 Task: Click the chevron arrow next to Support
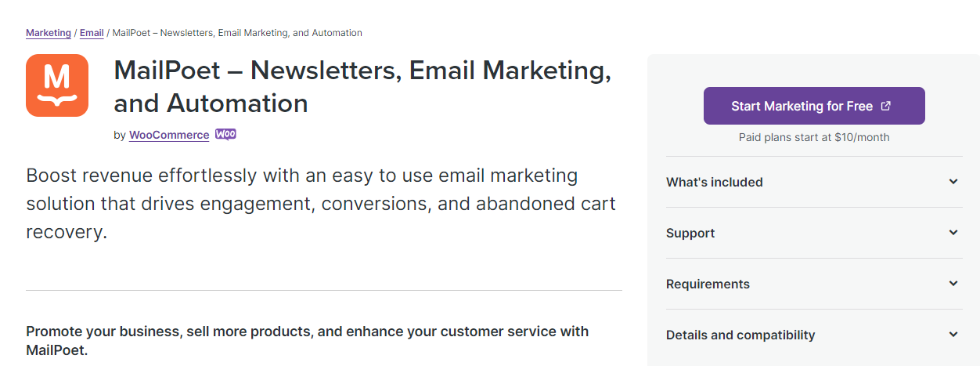point(953,233)
